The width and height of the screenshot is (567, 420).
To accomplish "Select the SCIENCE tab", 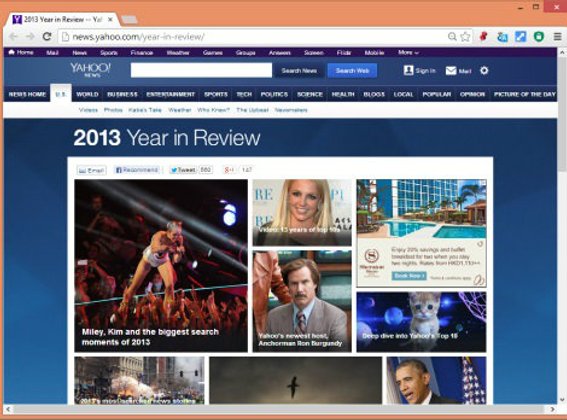I will [310, 94].
